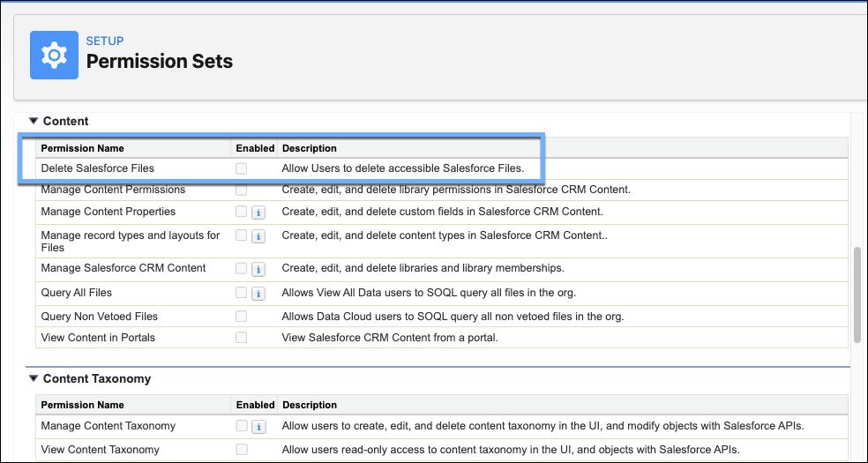This screenshot has width=868, height=463.
Task: Enable the Delete Salesforce Files checkbox
Action: (241, 168)
